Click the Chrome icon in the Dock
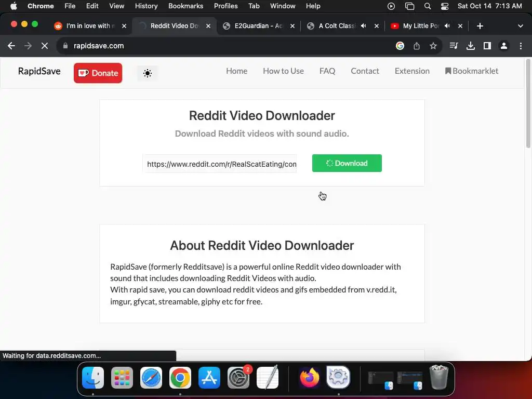532x399 pixels. point(180,378)
